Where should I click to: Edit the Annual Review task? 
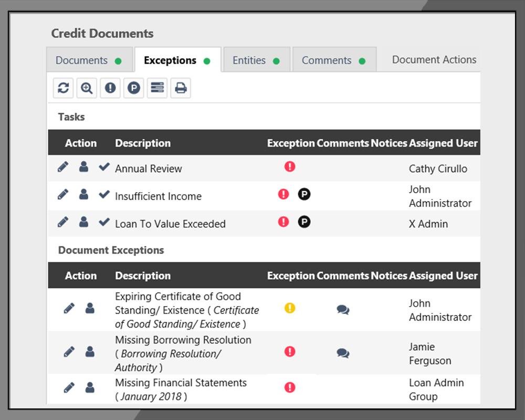coord(63,167)
